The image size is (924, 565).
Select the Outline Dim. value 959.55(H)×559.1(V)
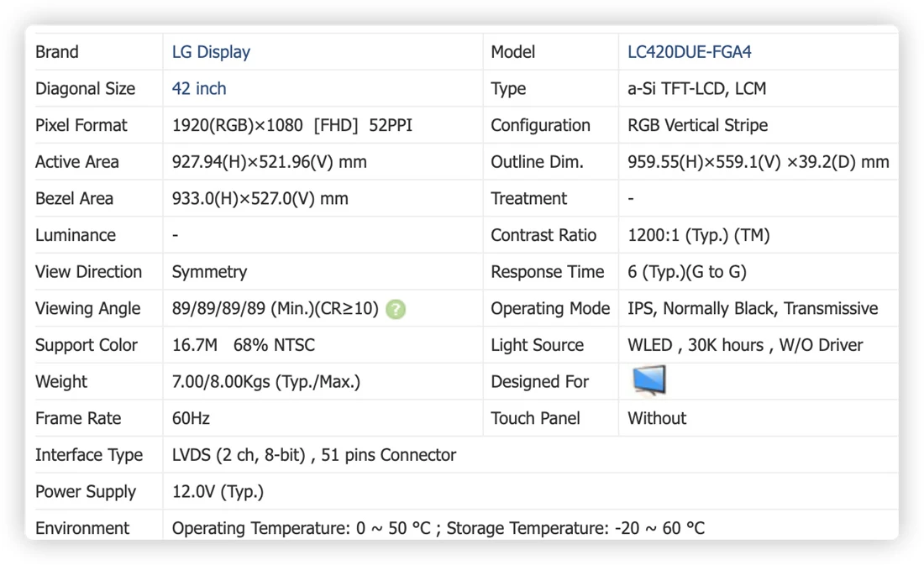(759, 161)
